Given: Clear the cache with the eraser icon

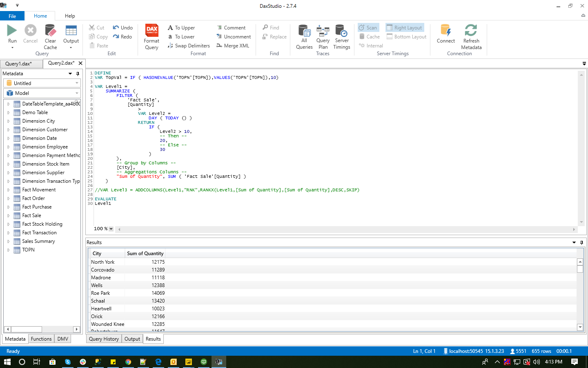Looking at the screenshot, I should point(50,31).
